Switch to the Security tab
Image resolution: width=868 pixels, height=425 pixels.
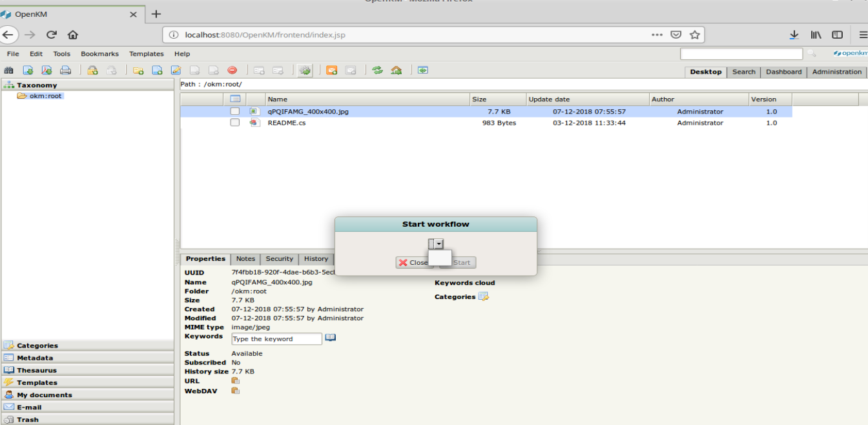point(279,259)
